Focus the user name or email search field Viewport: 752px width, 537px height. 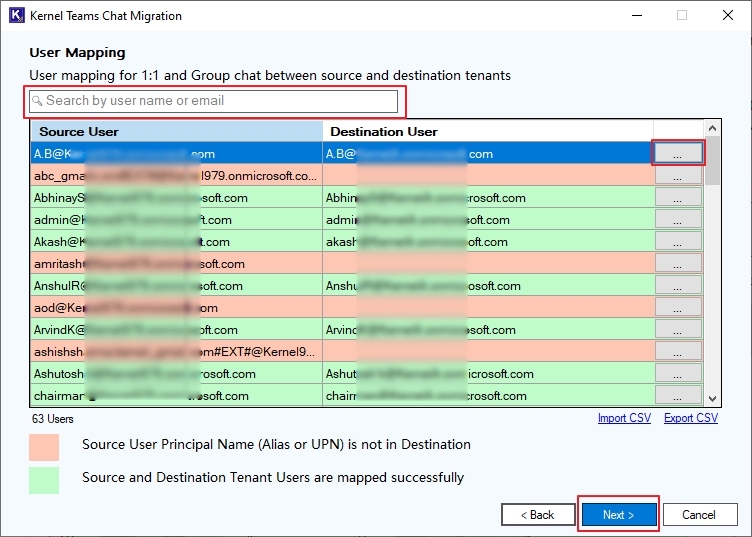(x=213, y=101)
